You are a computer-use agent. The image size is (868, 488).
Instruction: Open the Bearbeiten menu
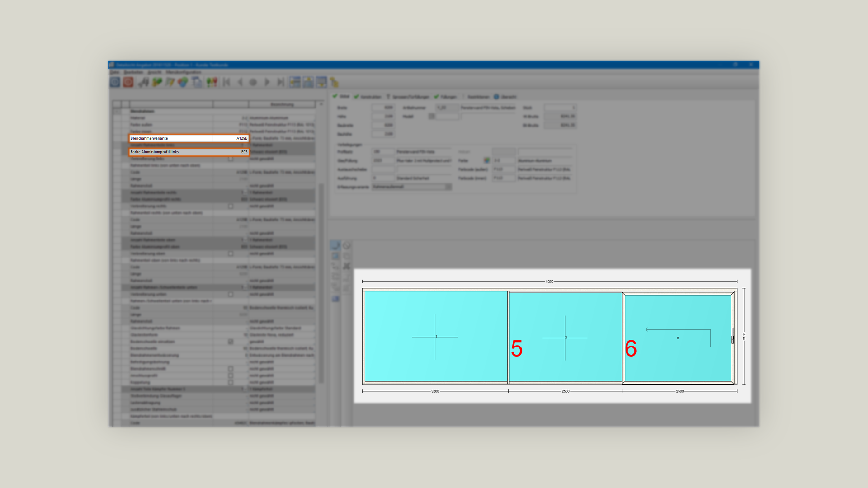[x=133, y=72]
